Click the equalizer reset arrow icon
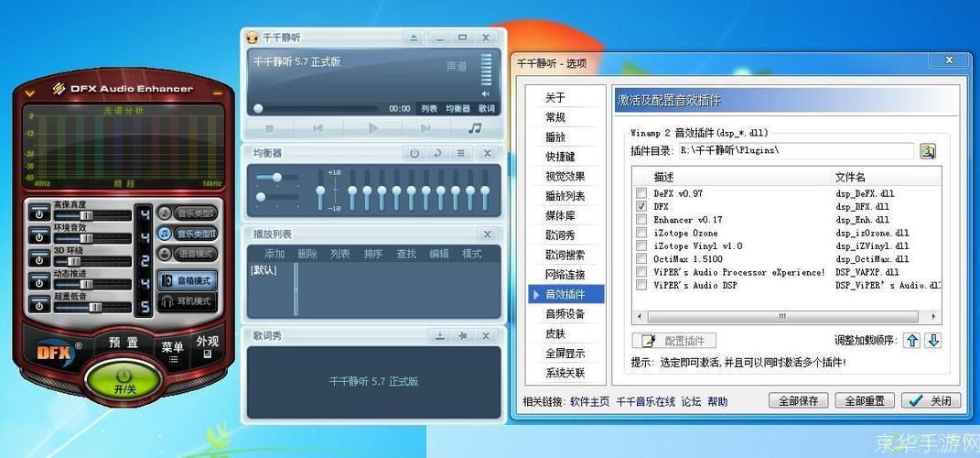Image resolution: width=980 pixels, height=458 pixels. coord(438,153)
